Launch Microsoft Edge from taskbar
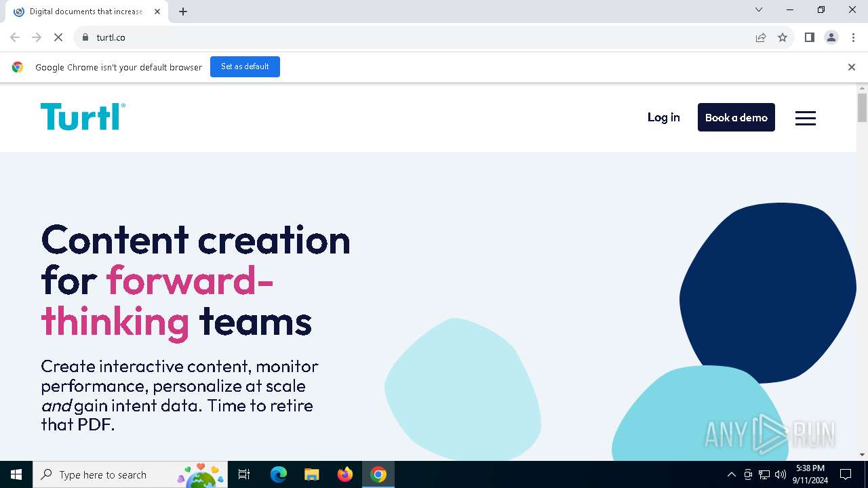This screenshot has width=868, height=488. 279,474
